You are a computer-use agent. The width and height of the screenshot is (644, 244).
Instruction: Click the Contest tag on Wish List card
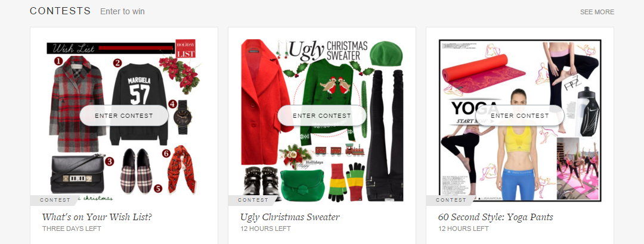tap(54, 200)
